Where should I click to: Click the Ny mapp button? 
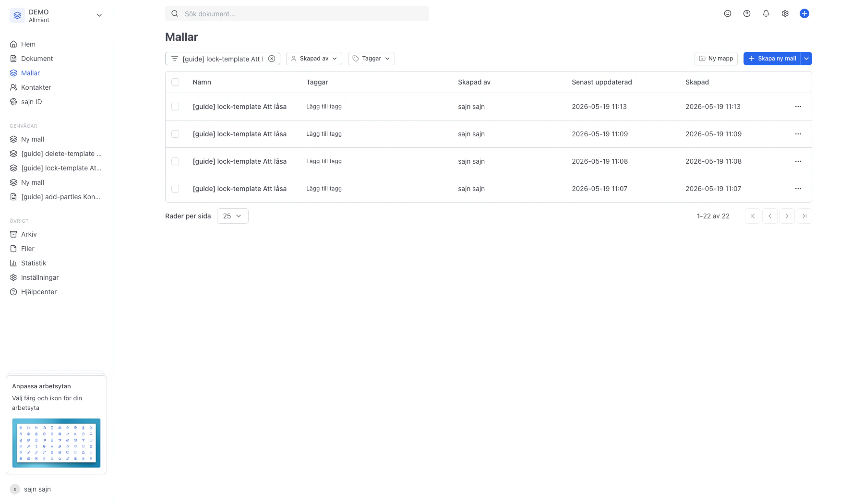click(x=716, y=59)
